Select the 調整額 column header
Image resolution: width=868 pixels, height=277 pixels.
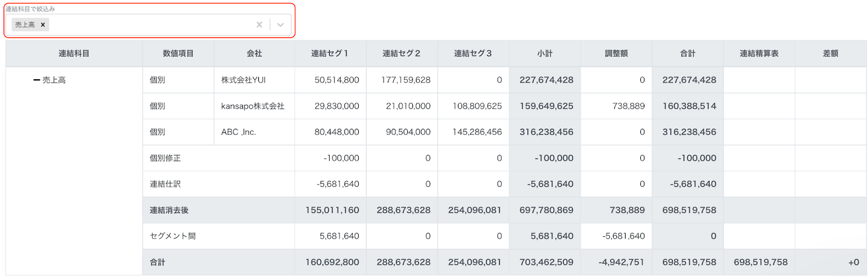(616, 54)
